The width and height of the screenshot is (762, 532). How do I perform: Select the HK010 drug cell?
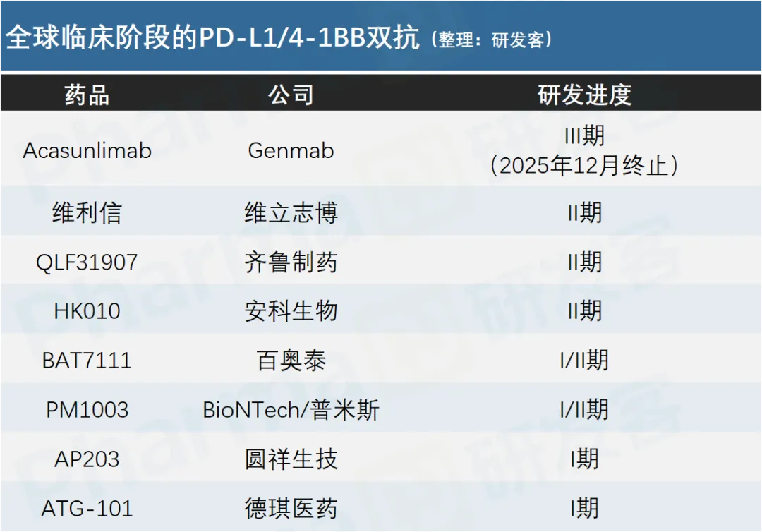click(x=87, y=311)
